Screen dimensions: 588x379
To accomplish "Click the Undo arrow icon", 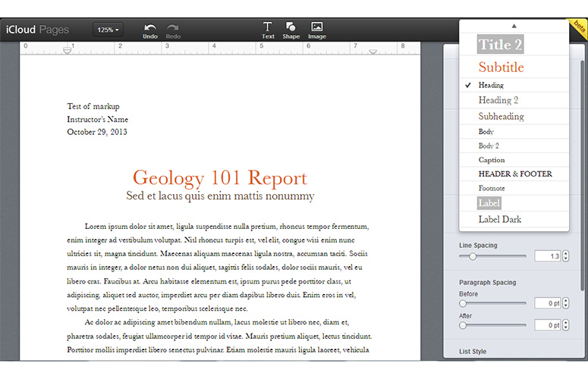I will 150,27.
